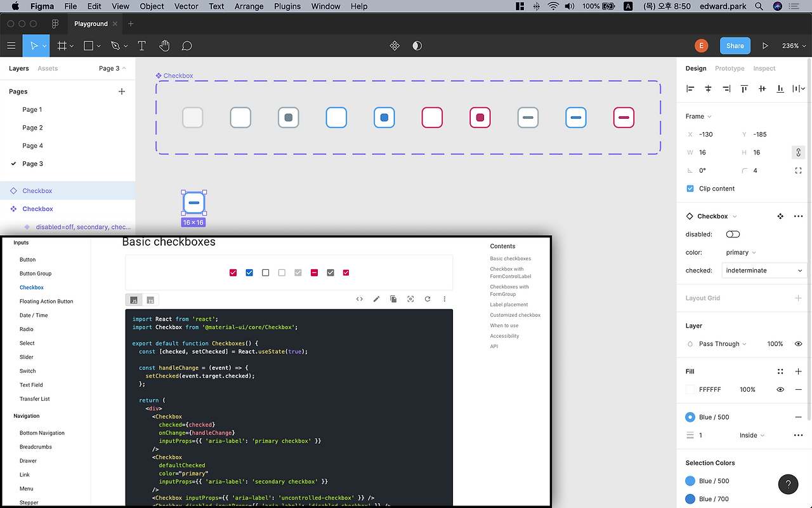Align selection to the right
This screenshot has height=508, width=812.
pos(726,89)
